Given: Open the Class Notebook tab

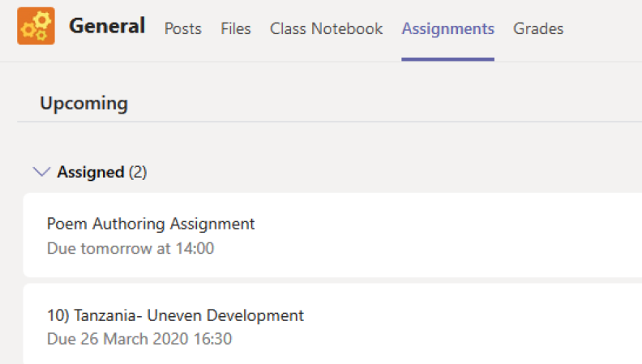Looking at the screenshot, I should (x=326, y=28).
